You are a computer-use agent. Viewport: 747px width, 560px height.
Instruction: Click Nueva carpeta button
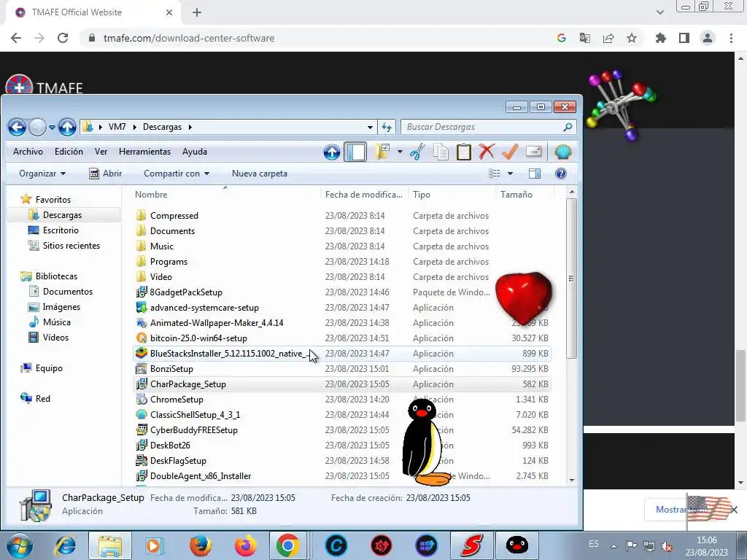pos(260,174)
